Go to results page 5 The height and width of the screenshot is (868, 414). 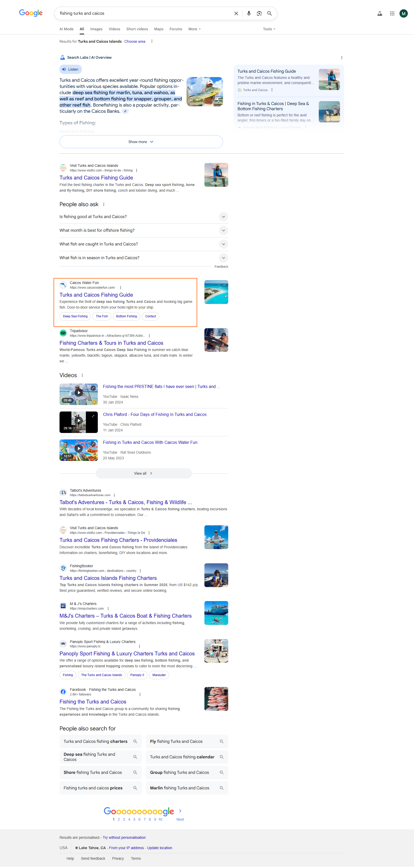(x=134, y=819)
